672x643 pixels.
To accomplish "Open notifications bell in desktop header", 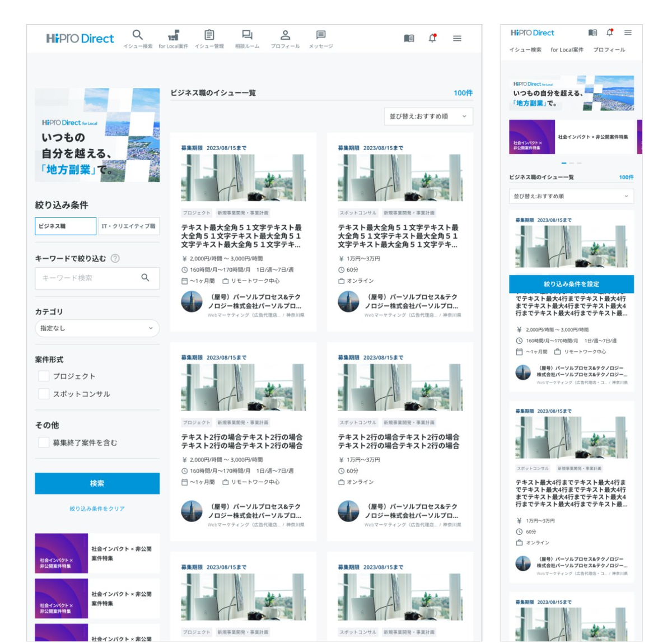I will (x=432, y=38).
